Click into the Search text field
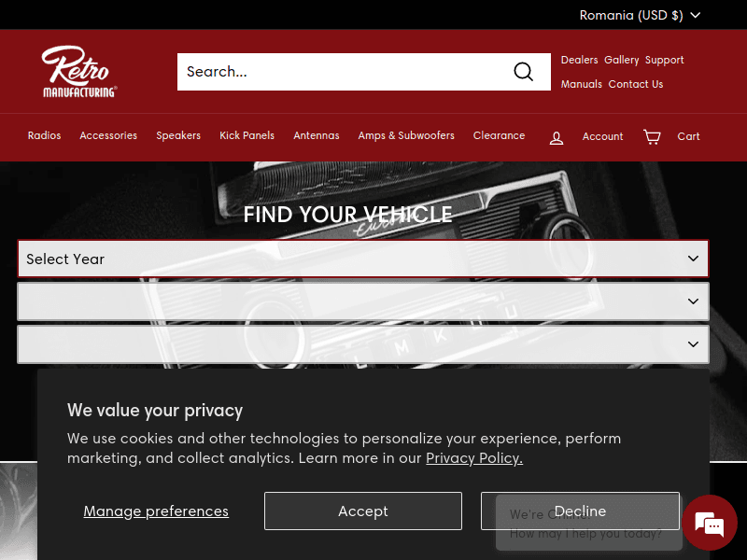This screenshot has height=560, width=747. click(x=341, y=72)
